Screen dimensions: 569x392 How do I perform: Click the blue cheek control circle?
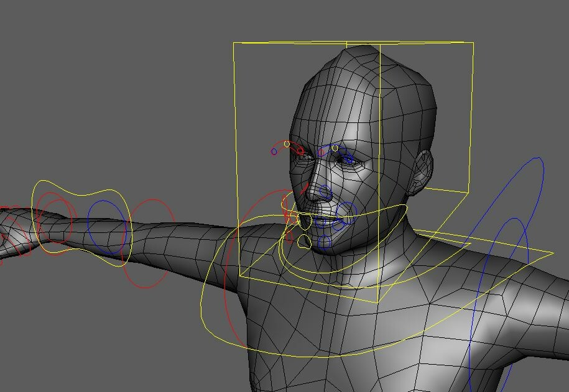point(347,211)
